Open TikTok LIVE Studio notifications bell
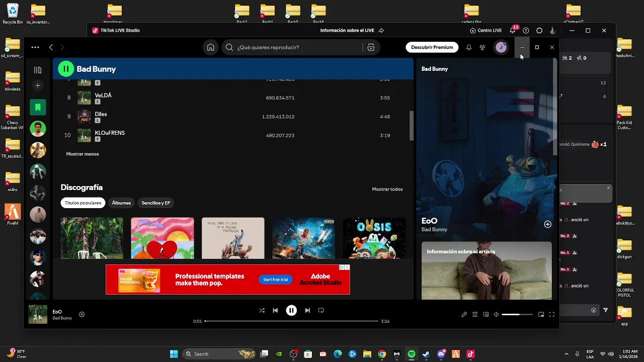Screen dimensions: 644x362 pos(513,30)
